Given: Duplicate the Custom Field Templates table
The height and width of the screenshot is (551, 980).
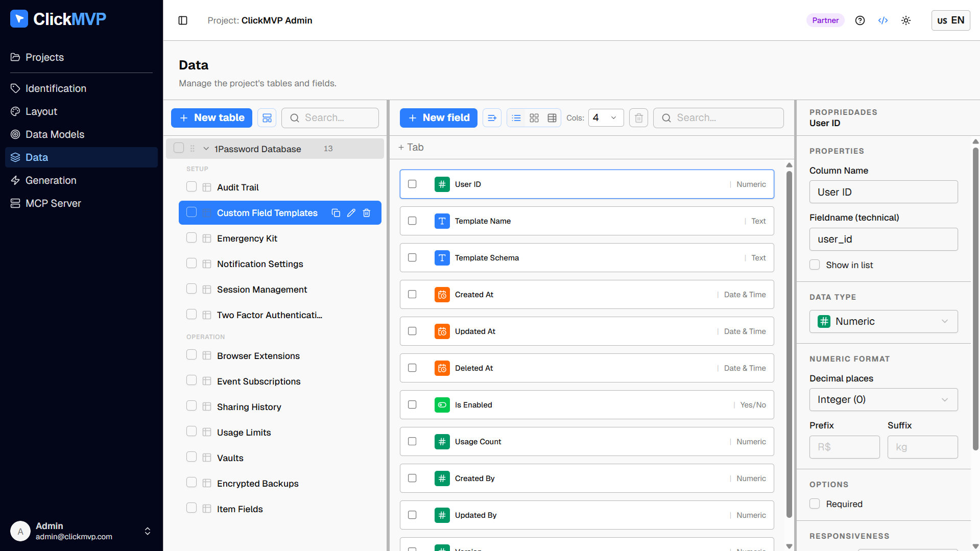Looking at the screenshot, I should [336, 213].
